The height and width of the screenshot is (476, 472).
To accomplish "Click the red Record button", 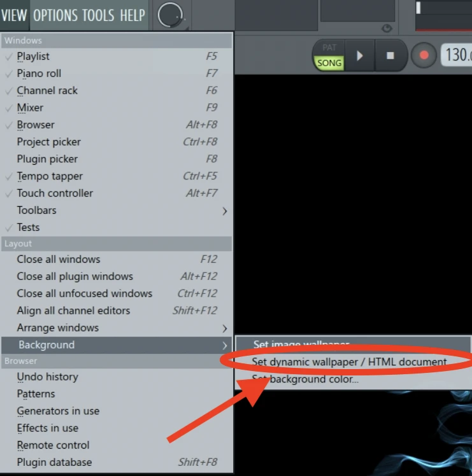I will [424, 55].
